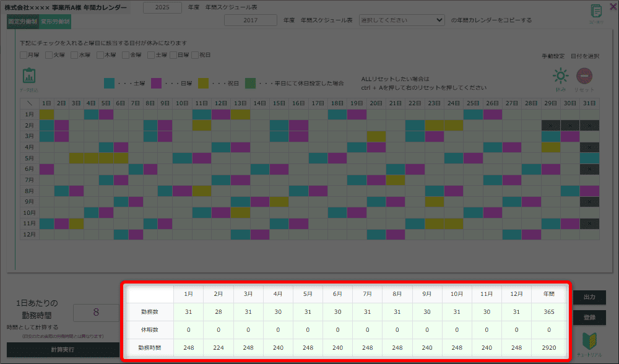Open the 選択してください dropdown
The width and height of the screenshot is (619, 364).
pos(402,20)
